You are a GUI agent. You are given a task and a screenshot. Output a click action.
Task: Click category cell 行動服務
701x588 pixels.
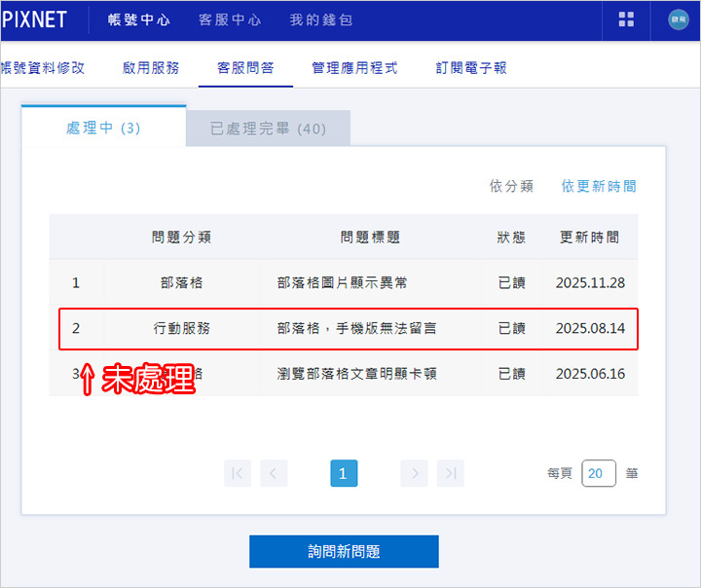(181, 328)
